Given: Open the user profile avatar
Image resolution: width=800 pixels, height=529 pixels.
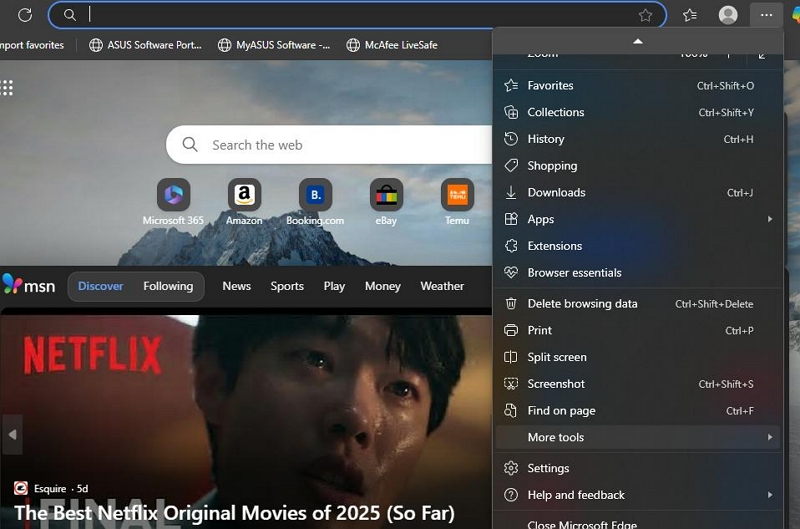Looking at the screenshot, I should 728,15.
